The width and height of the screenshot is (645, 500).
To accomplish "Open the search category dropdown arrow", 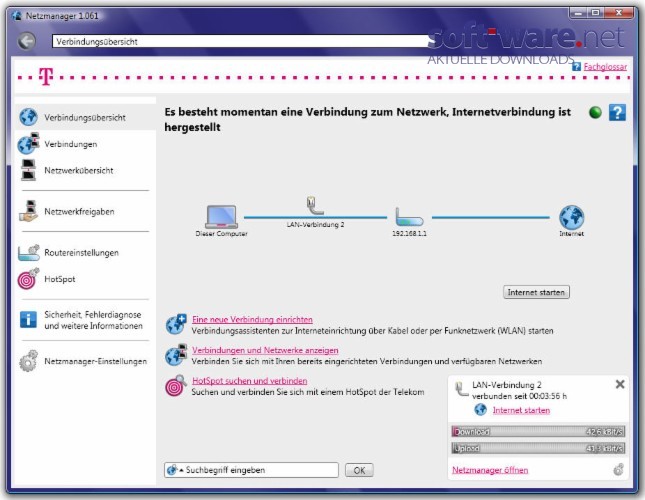I will point(181,470).
